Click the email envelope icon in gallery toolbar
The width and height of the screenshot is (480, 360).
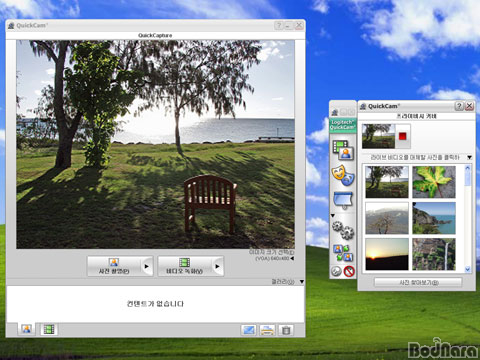pyautogui.click(x=249, y=330)
